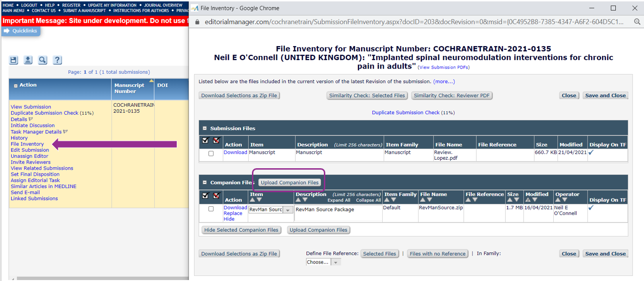Click the top Save and Close button

(x=605, y=95)
